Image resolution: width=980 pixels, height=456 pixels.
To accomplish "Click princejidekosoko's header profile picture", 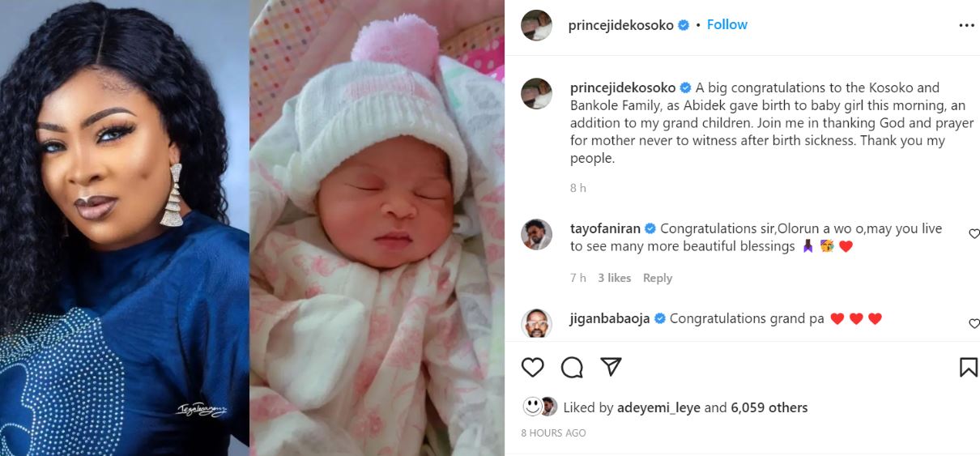I will click(x=536, y=25).
